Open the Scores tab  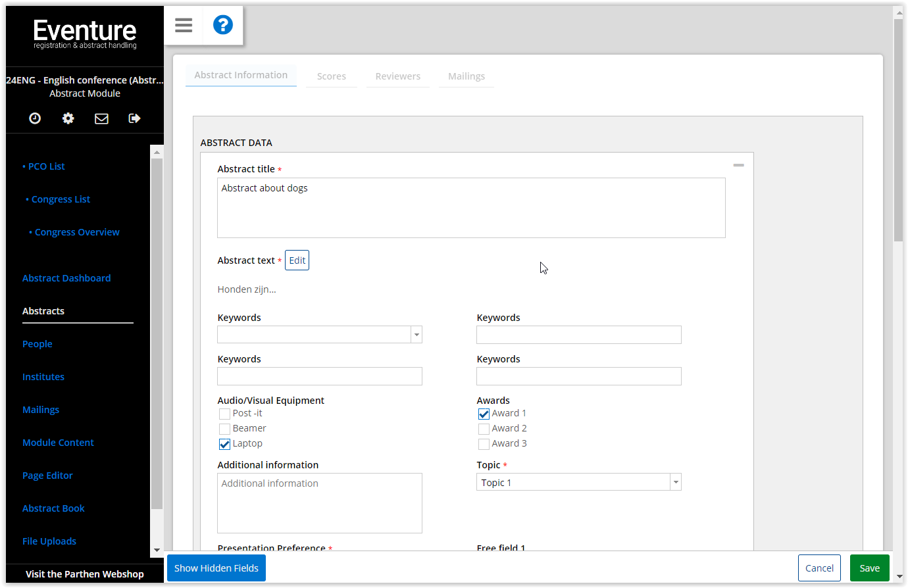[332, 76]
